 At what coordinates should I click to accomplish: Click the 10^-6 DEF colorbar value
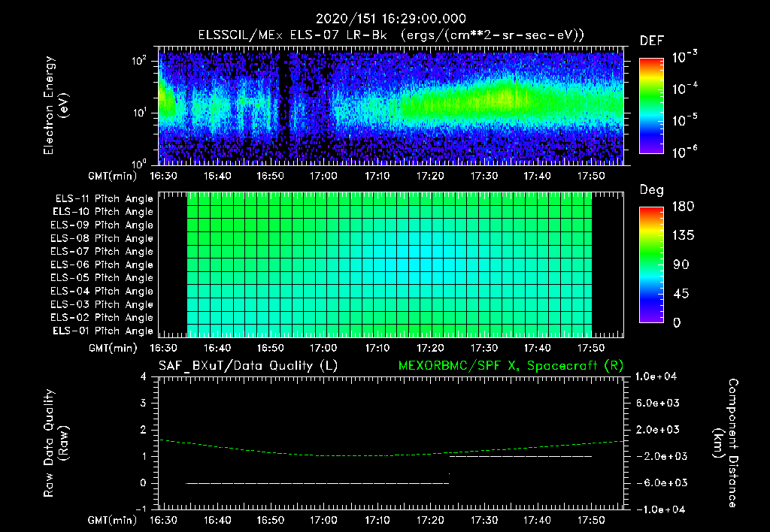[684, 152]
